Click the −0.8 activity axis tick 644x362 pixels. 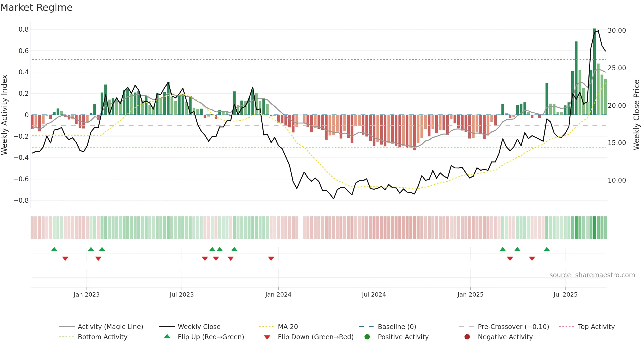pyautogui.click(x=21, y=201)
